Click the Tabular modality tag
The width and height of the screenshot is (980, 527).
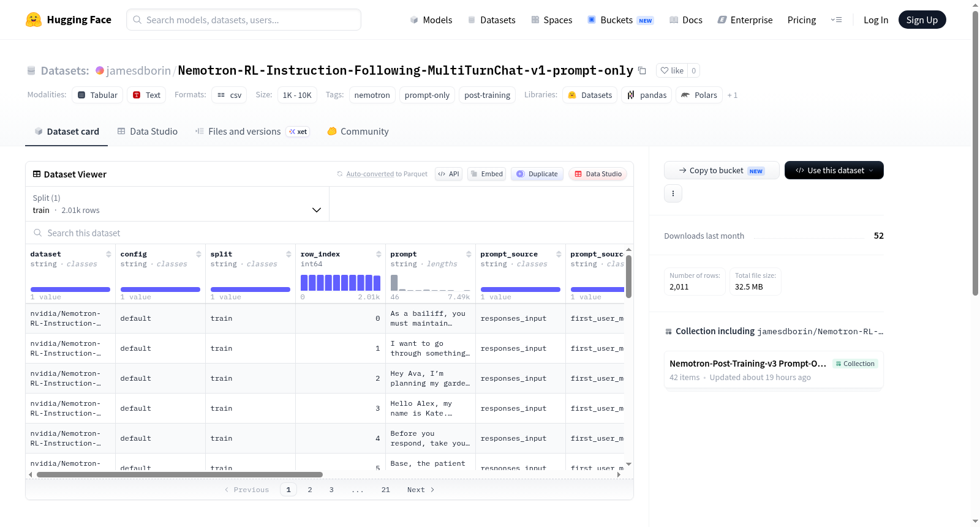coord(97,95)
